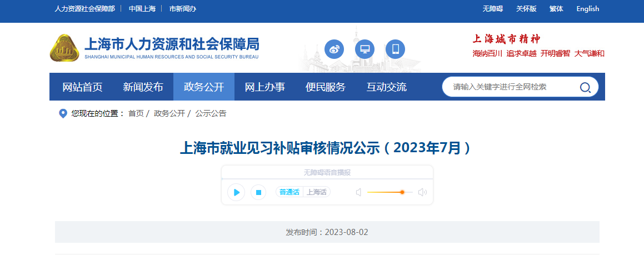
Task: Switch to 繁体 traditional Chinese
Action: [557, 9]
